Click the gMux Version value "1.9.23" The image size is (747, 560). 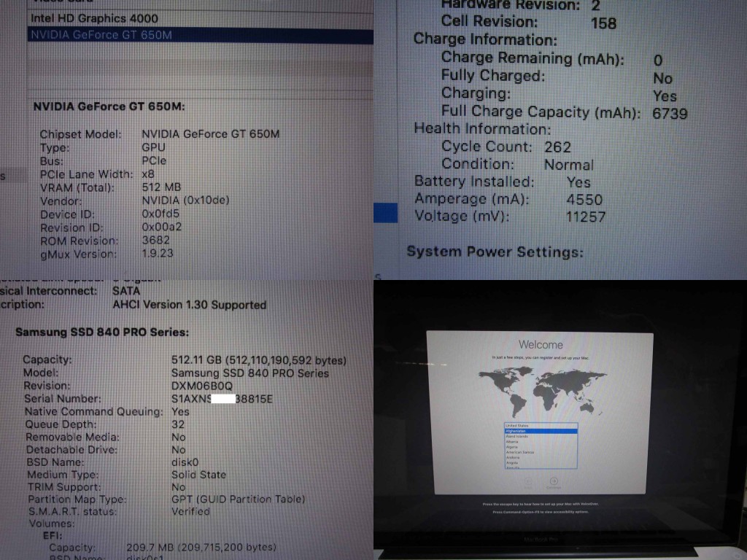point(158,253)
